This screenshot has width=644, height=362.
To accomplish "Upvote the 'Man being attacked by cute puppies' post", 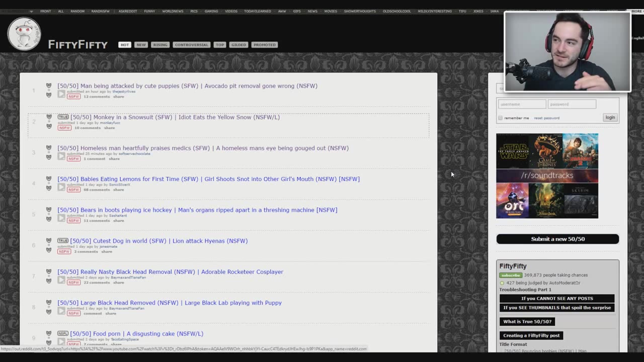I will point(49,85).
